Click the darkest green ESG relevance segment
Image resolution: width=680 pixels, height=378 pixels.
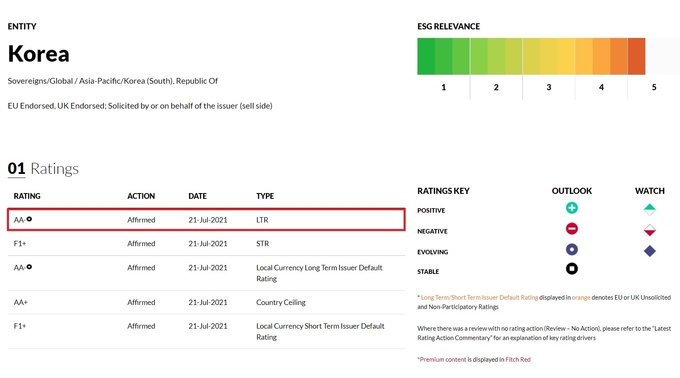pos(426,56)
